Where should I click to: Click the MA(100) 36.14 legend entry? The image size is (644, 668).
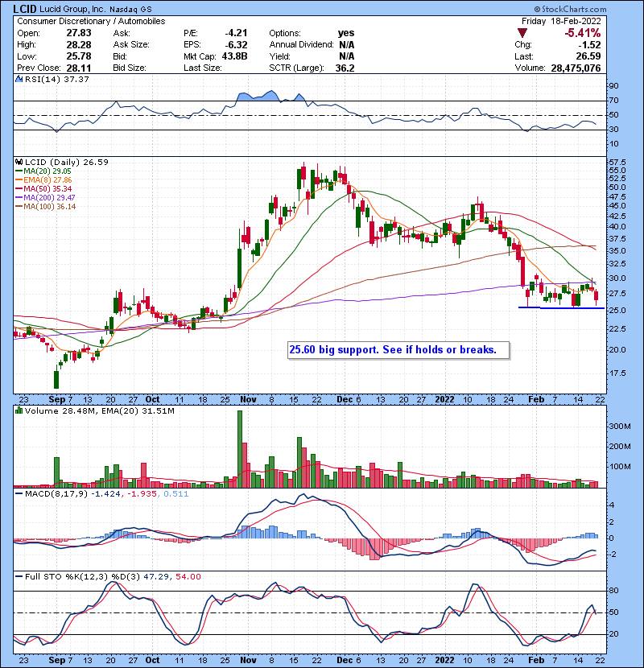coord(45,206)
